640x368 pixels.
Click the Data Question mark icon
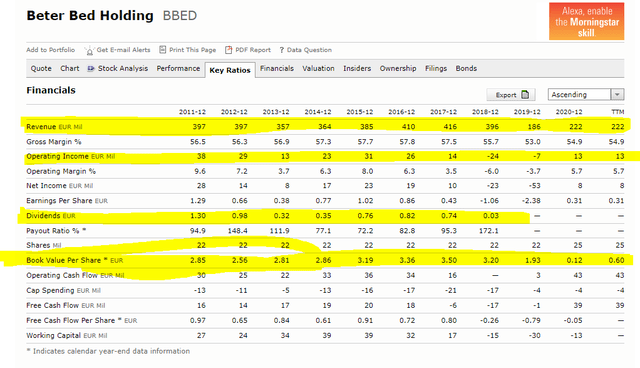[282, 50]
